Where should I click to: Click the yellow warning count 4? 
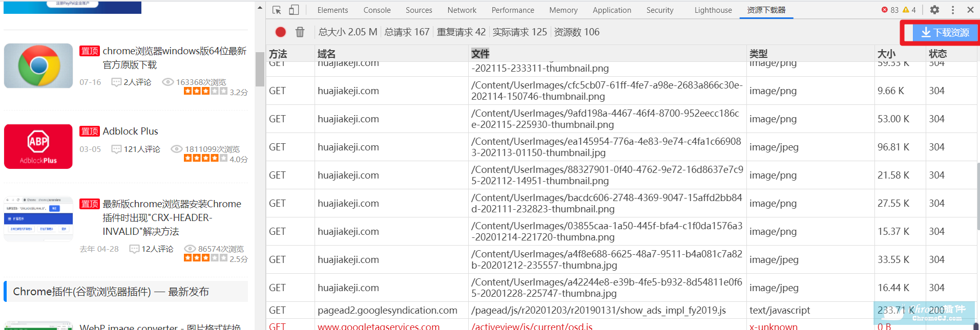(909, 10)
